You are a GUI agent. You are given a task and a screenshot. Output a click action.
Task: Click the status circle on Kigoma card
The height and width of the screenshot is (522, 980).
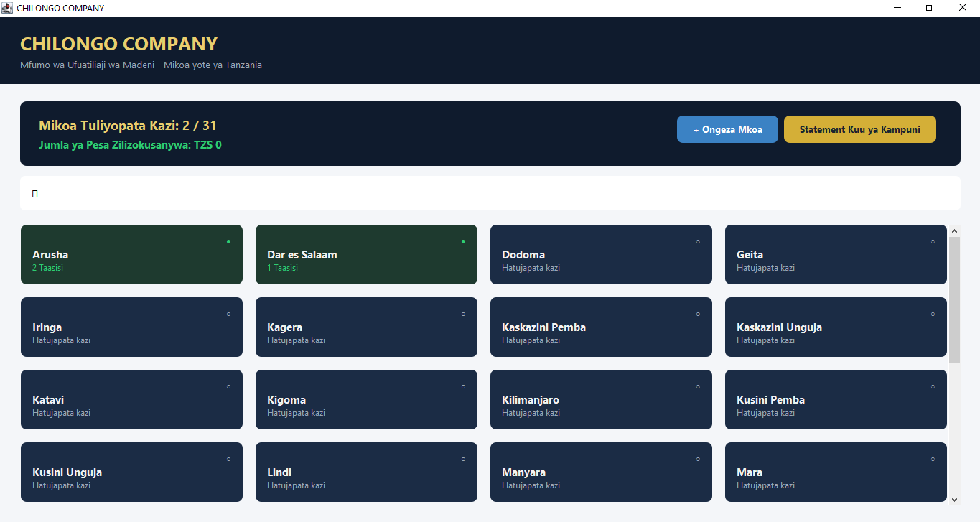click(463, 386)
